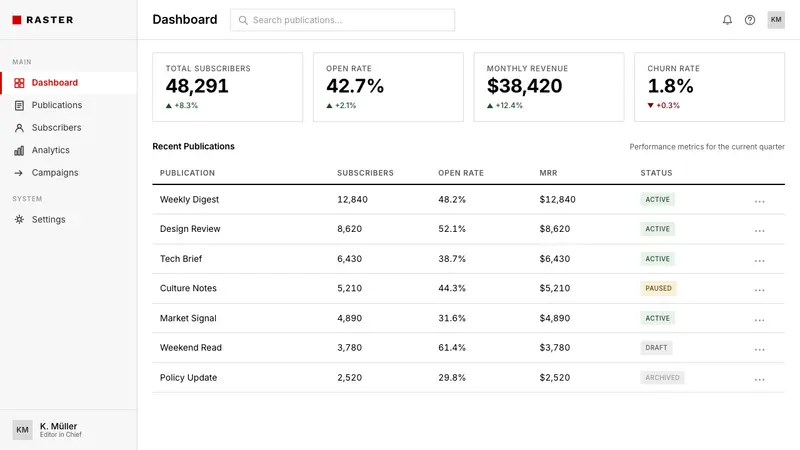Click the Design Review publication name
800x450 pixels.
pyautogui.click(x=190, y=229)
